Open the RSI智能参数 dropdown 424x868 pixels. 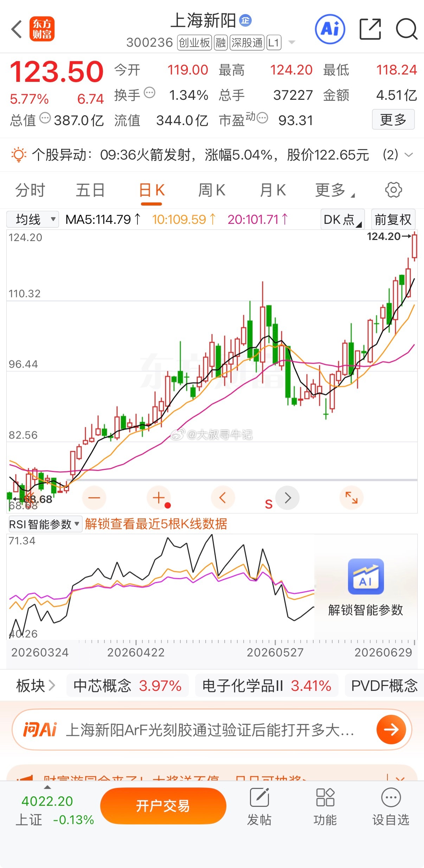pos(45,524)
